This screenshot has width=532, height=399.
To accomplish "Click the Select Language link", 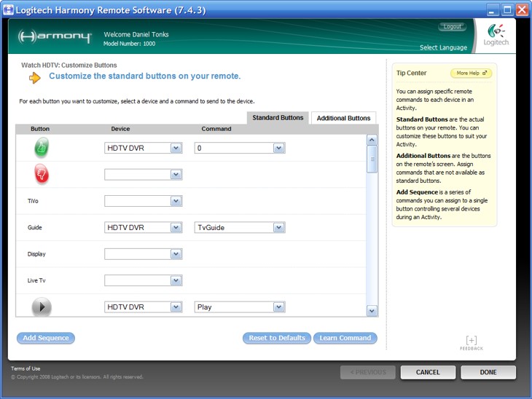I will coord(443,47).
